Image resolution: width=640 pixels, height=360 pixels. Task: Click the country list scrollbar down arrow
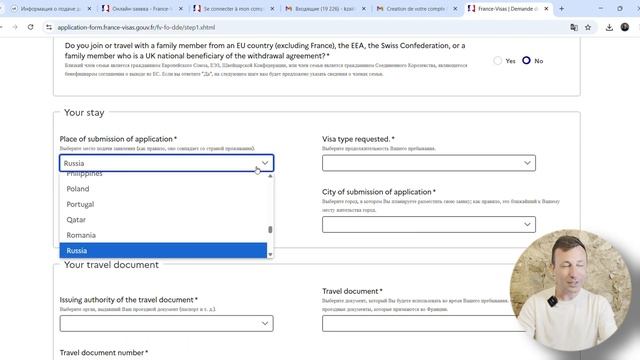pos(270,255)
